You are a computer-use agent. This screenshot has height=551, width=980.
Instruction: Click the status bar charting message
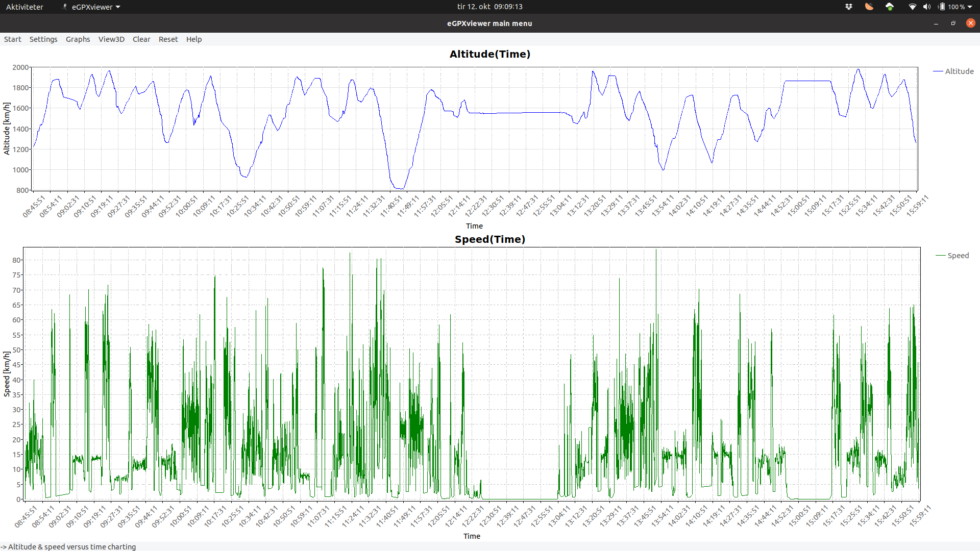point(68,547)
